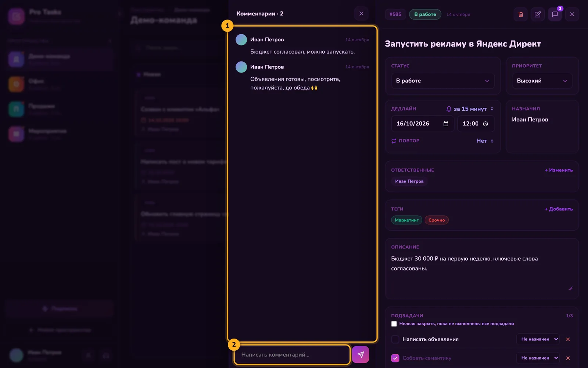
Task: Click avatar of first Иван Петров comment
Action: (241, 40)
